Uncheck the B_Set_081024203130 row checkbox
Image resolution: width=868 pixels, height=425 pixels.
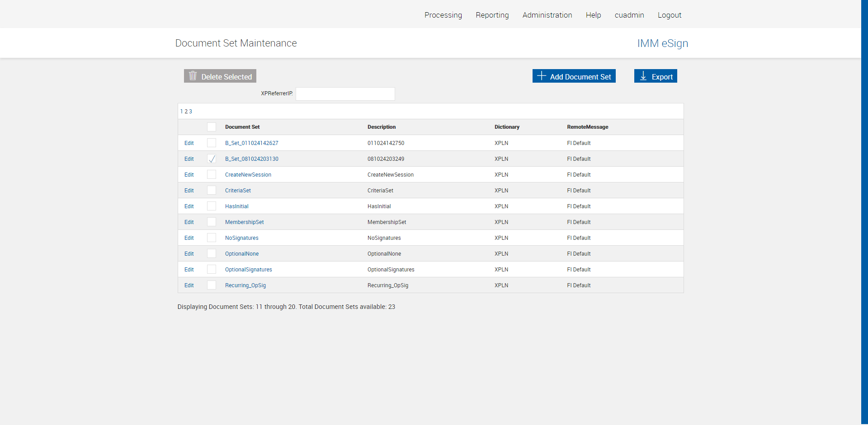click(x=212, y=159)
